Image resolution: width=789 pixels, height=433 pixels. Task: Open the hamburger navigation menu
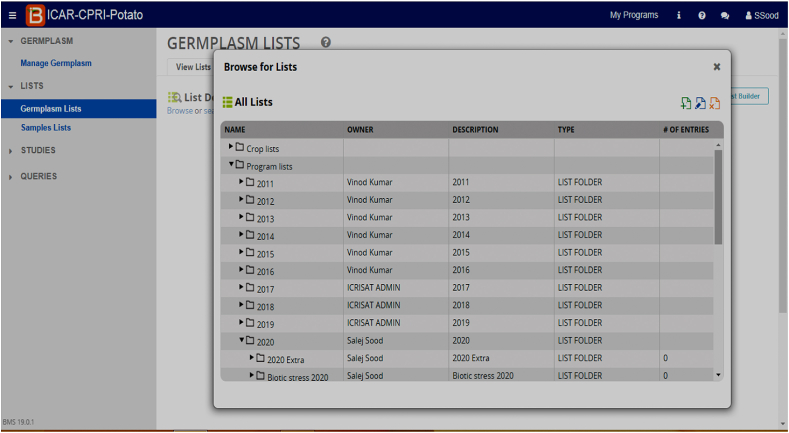12,15
